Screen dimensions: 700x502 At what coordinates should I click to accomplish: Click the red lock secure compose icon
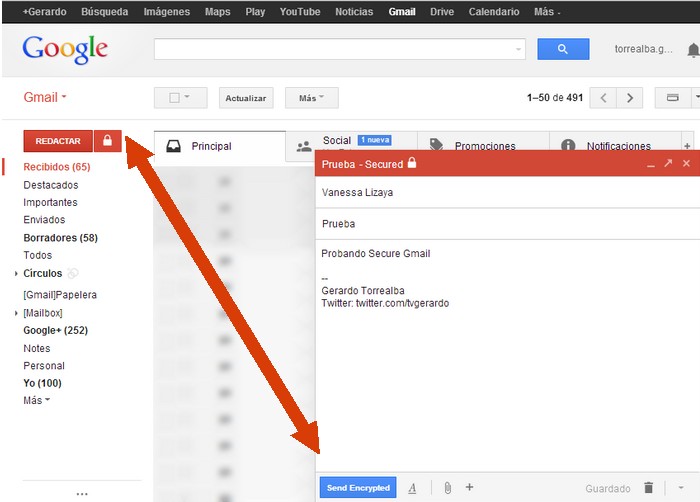pos(108,141)
